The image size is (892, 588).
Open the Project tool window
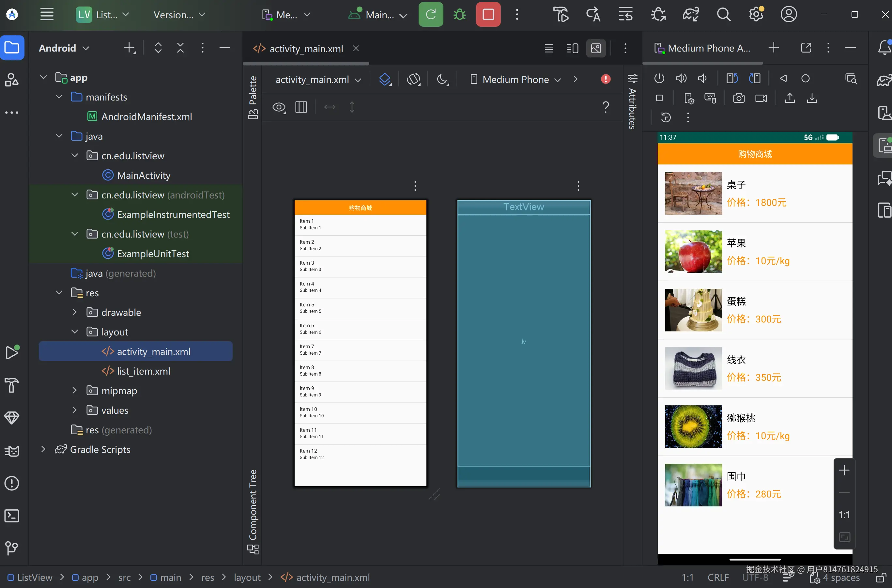(12, 48)
